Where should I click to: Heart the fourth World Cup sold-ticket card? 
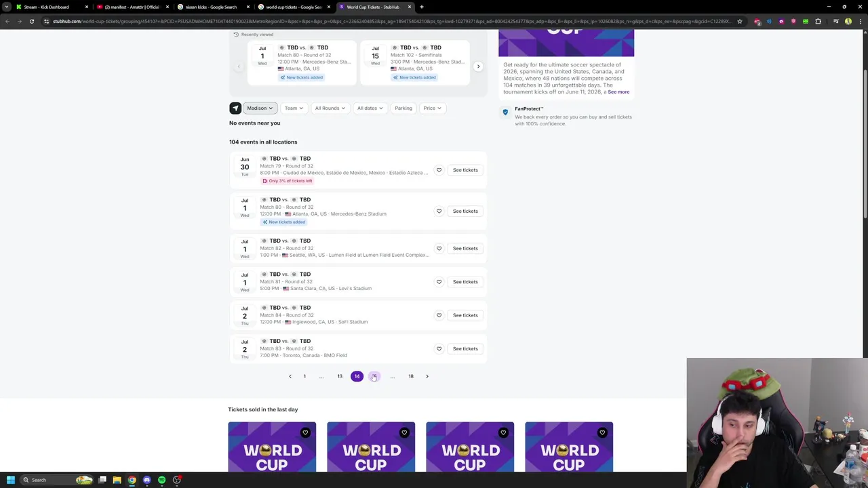click(x=602, y=432)
